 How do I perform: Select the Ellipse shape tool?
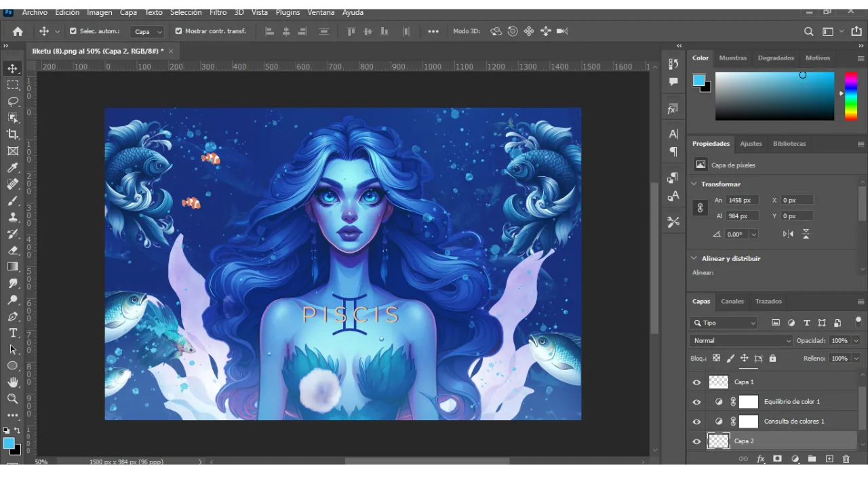pos(13,366)
